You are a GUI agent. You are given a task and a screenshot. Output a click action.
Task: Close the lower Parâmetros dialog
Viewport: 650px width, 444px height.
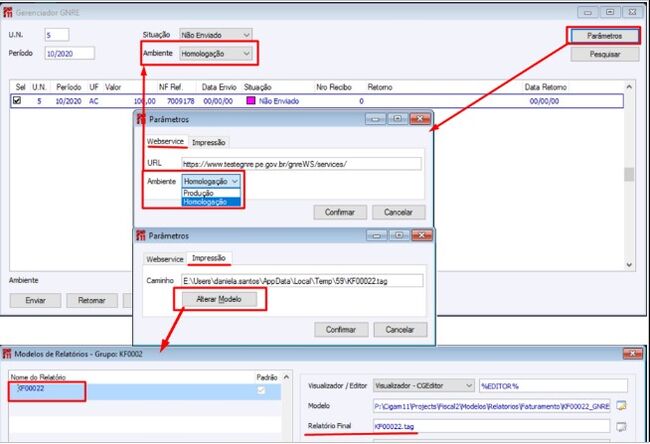pyautogui.click(x=422, y=235)
